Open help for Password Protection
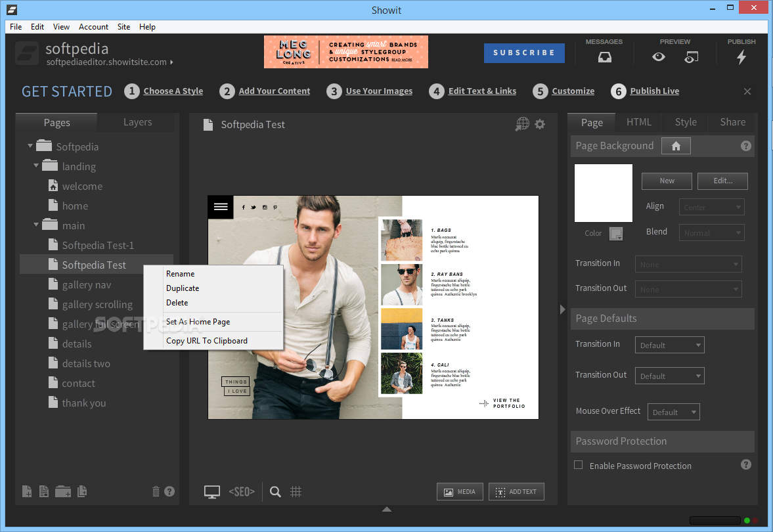773x532 pixels. pos(746,464)
